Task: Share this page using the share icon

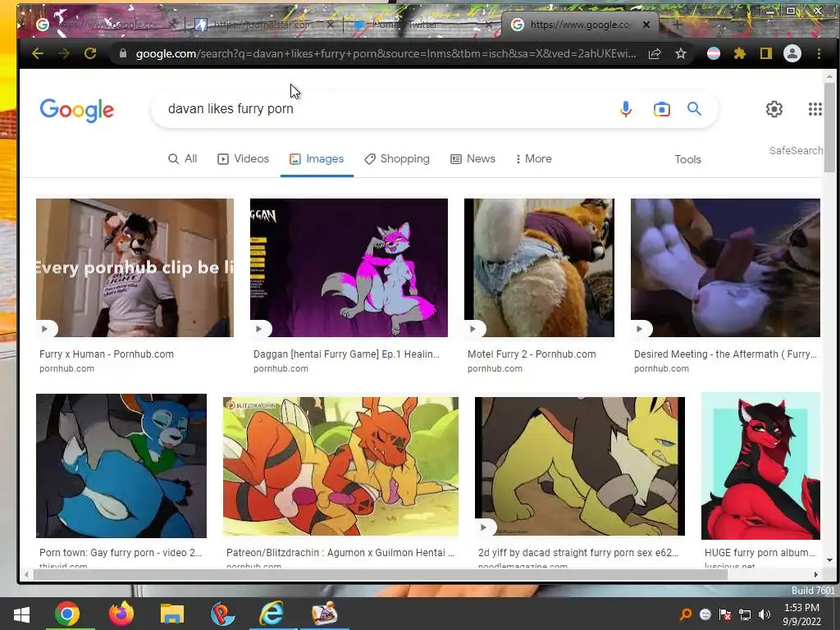Action: 654,53
